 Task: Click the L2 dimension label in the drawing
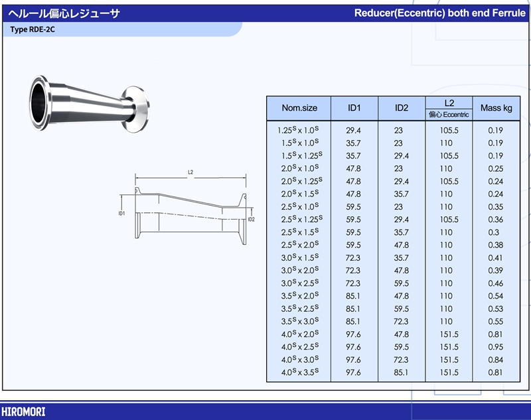[x=190, y=172]
